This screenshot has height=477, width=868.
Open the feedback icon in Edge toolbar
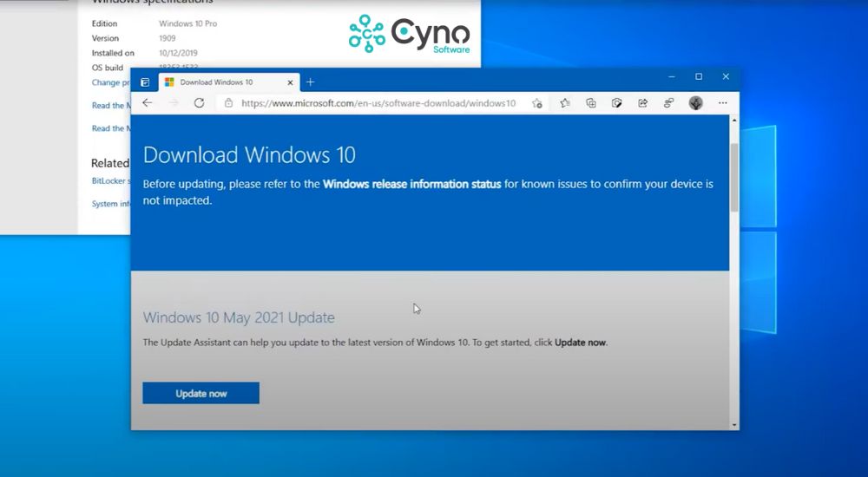point(668,103)
